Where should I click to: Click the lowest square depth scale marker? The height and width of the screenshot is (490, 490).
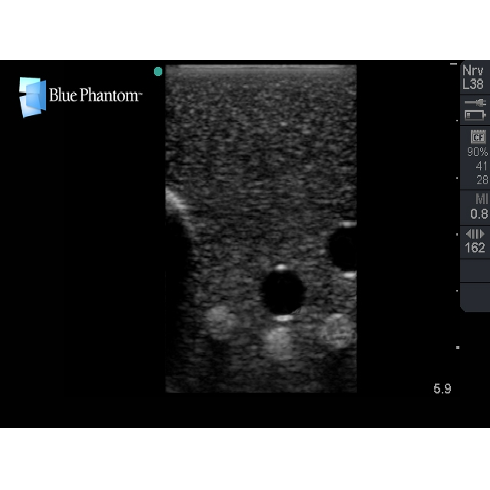point(458,347)
